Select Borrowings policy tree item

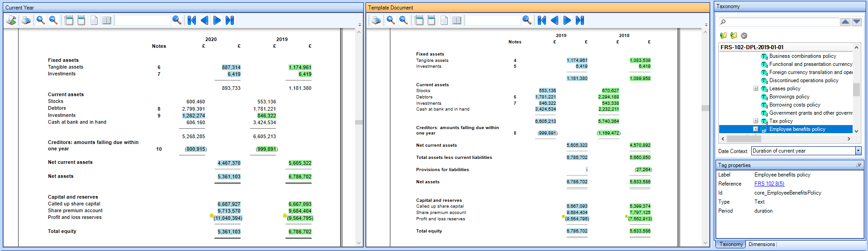click(789, 97)
